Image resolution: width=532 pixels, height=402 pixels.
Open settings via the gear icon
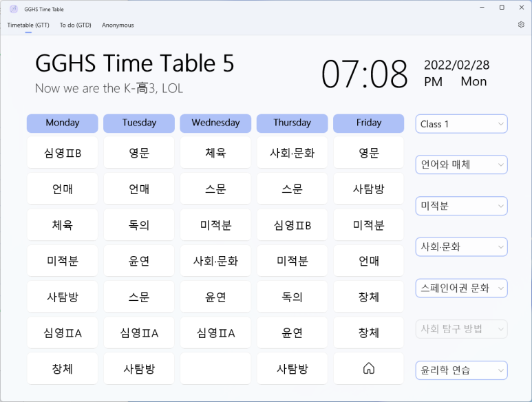click(521, 25)
